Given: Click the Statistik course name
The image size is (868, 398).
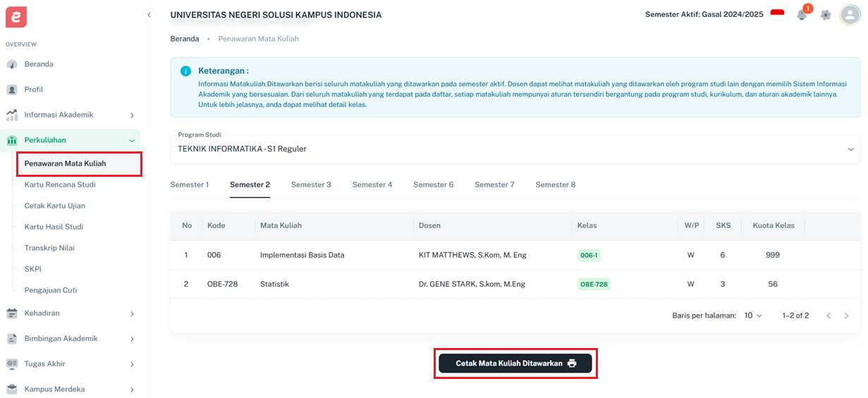Looking at the screenshot, I should pos(274,284).
